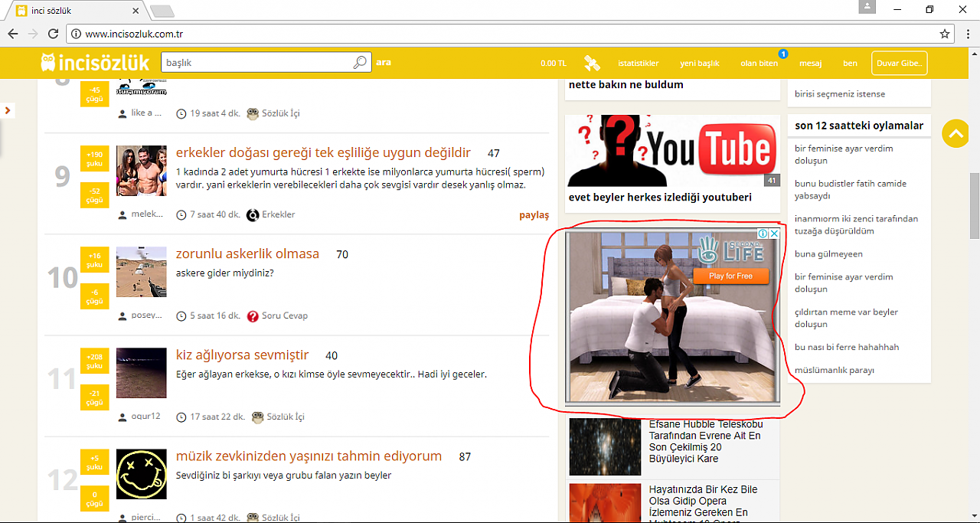Upvote +190 şuku on entry 9
The height and width of the screenshot is (523, 980).
click(95, 158)
